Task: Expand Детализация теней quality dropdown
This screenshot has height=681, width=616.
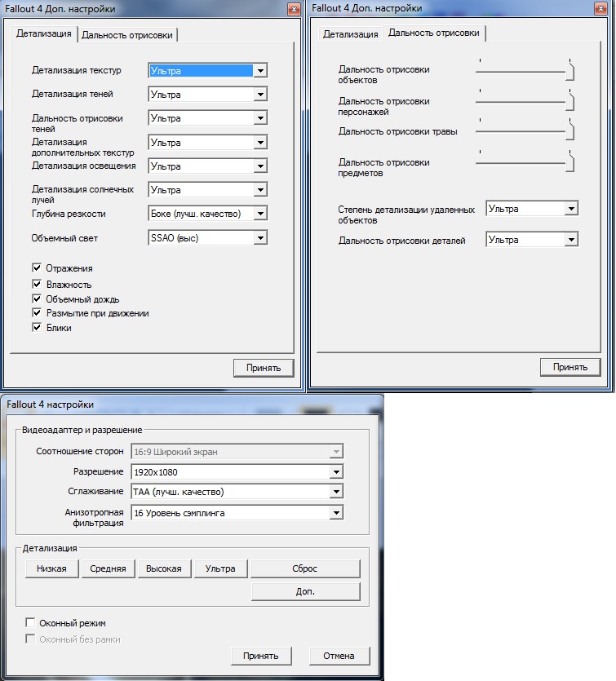Action: pyautogui.click(x=208, y=95)
